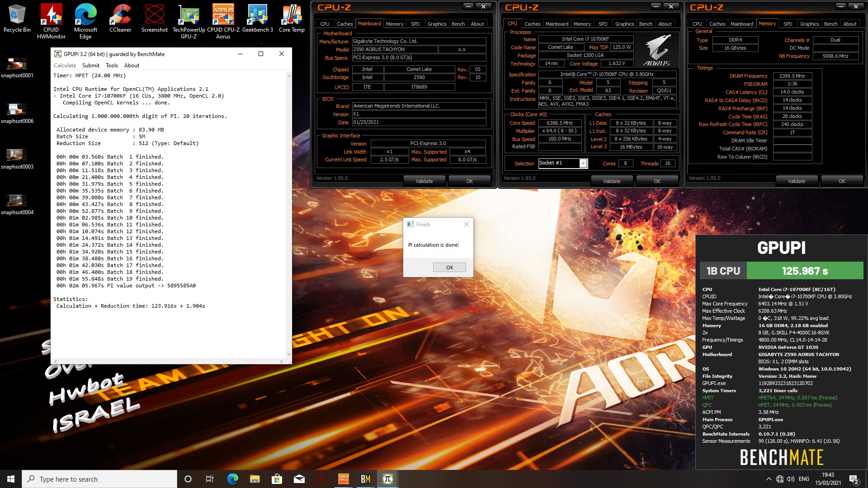Open Microsoft Edge desktop shortcut

[x=85, y=21]
